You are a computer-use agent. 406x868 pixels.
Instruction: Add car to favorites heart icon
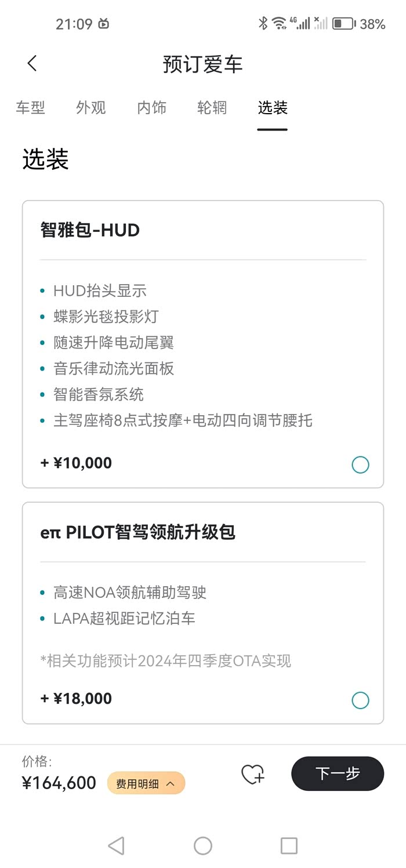[x=253, y=774]
